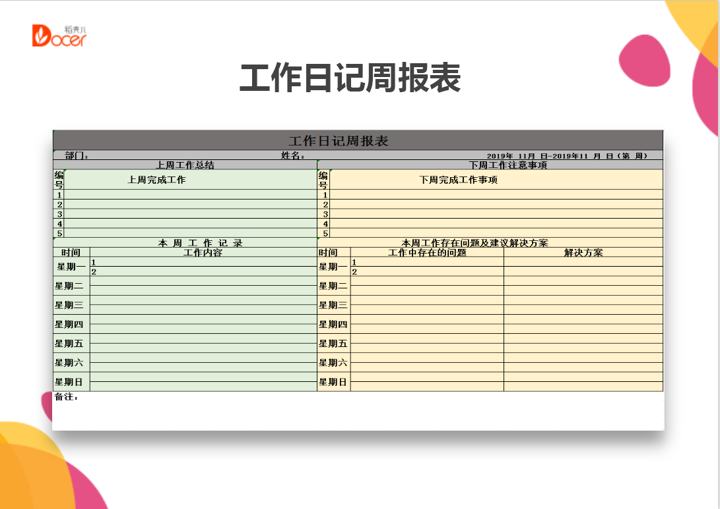Select the dark gray table title bar
This screenshot has height=509, width=720.
[x=357, y=140]
